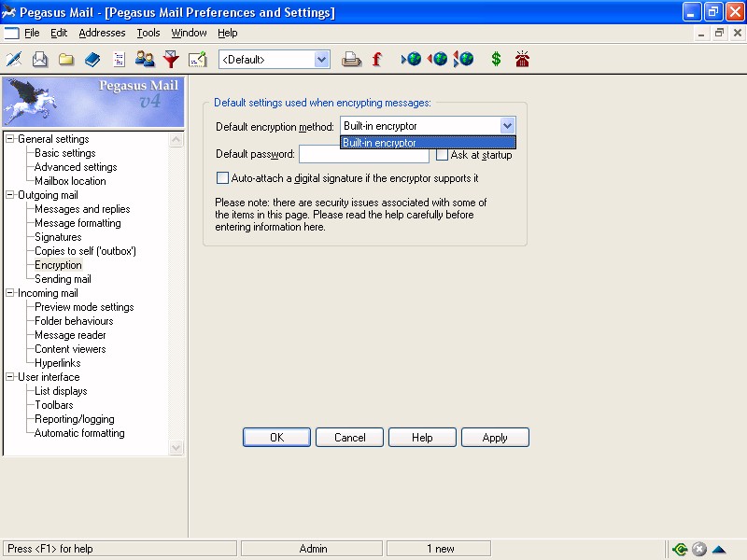Select Mailbox location in the tree
The width and height of the screenshot is (747, 560).
70,181
